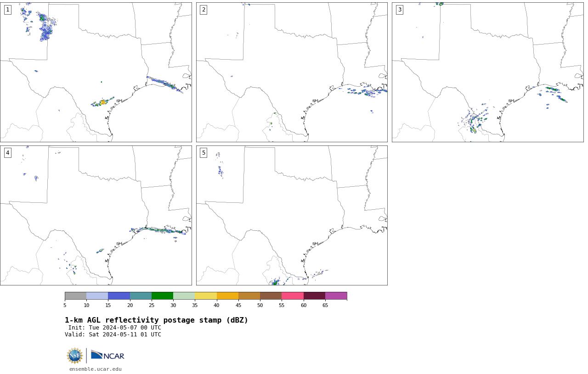The height and width of the screenshot is (374, 588).
Task: Click the ensemble.ucar.edu text
Action: click(x=96, y=369)
